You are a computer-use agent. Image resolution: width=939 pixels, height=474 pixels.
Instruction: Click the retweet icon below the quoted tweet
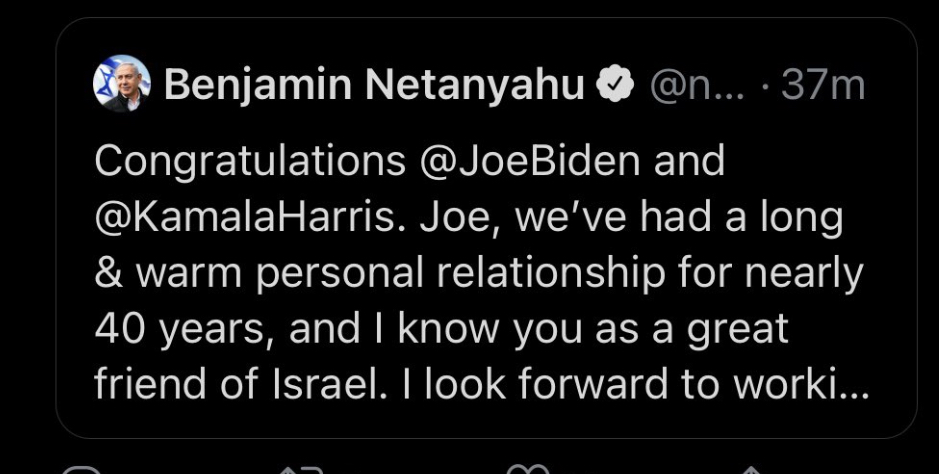pos(298,468)
